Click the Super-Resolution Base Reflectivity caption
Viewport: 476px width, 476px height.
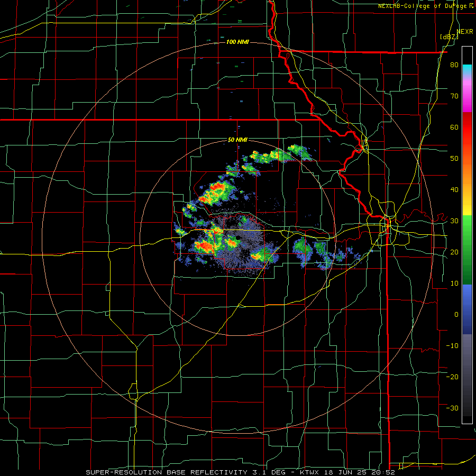240,472
